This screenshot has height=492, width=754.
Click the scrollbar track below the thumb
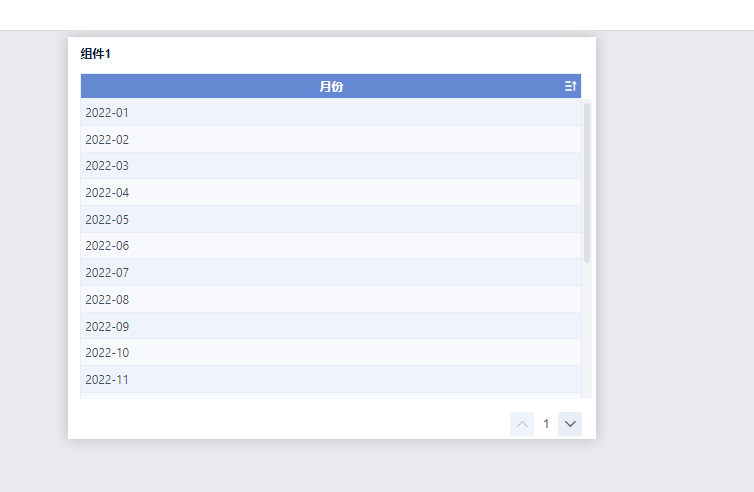[x=587, y=331]
